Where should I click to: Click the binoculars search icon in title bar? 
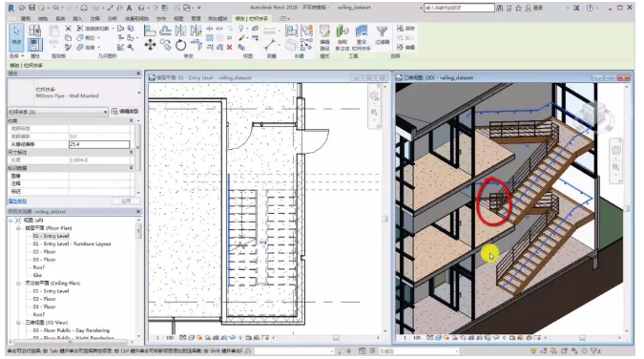click(x=499, y=8)
